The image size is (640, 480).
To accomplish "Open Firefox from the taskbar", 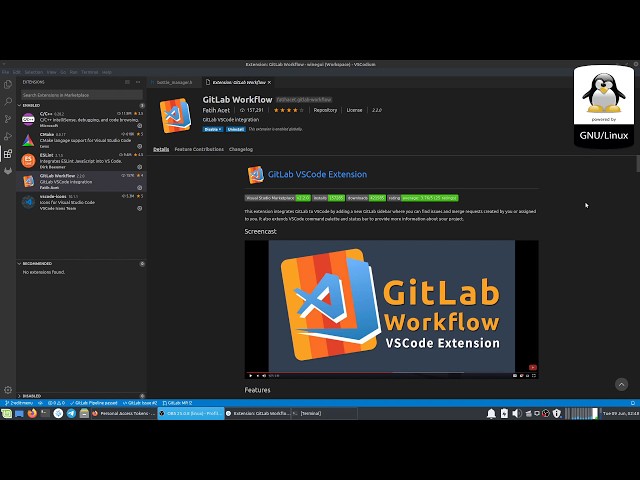I will [32, 413].
